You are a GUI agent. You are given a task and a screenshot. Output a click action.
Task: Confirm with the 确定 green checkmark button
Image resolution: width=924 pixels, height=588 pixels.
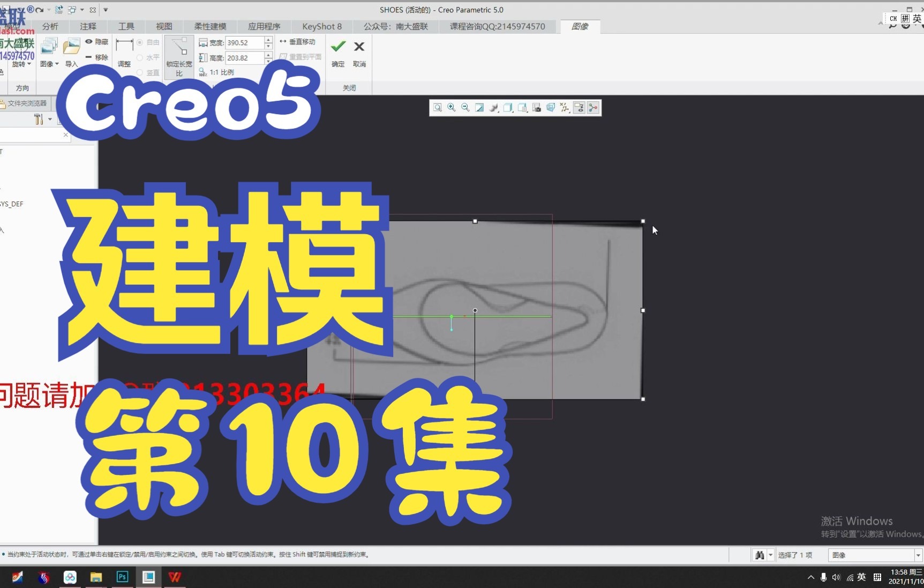337,52
